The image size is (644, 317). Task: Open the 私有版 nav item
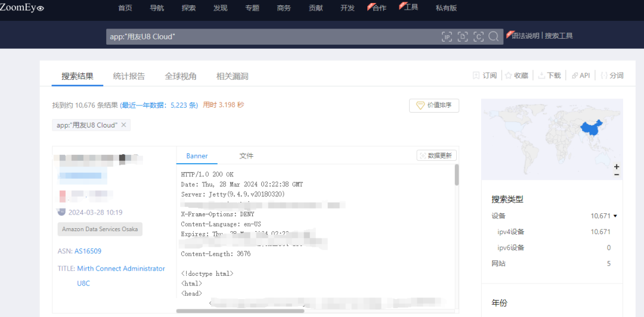pos(446,8)
